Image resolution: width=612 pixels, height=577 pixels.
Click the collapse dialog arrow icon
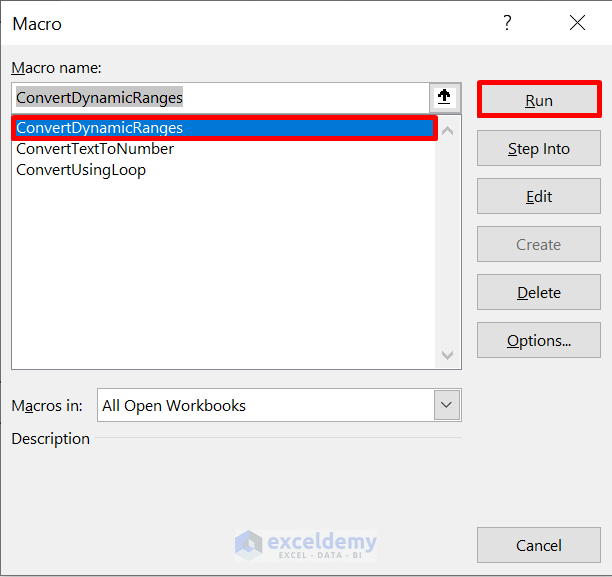click(445, 98)
